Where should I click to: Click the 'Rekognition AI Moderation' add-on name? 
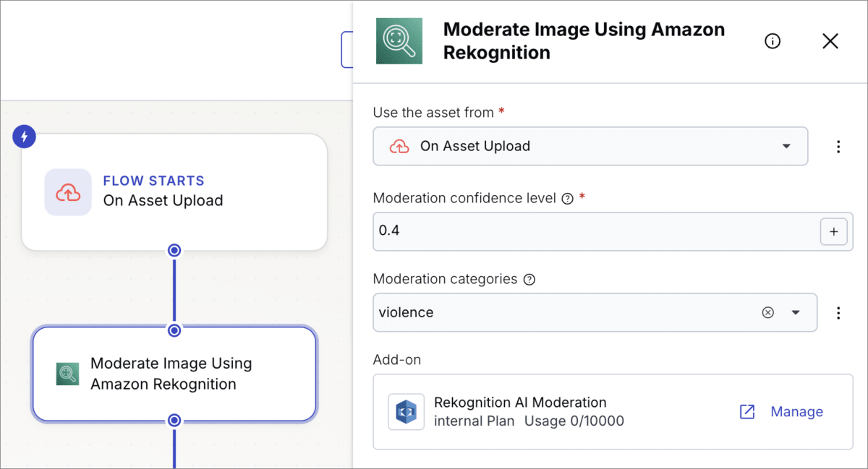pos(520,403)
